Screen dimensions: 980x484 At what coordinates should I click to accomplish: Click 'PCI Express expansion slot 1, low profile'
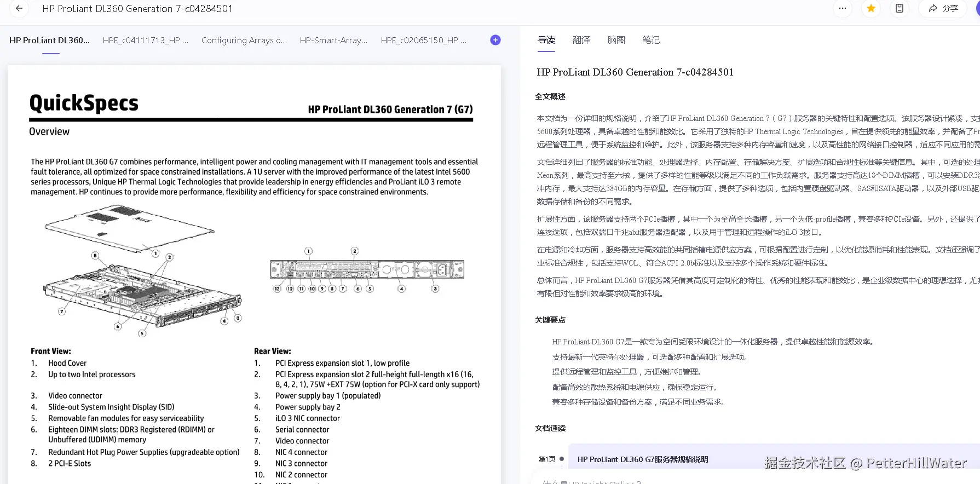click(x=342, y=363)
